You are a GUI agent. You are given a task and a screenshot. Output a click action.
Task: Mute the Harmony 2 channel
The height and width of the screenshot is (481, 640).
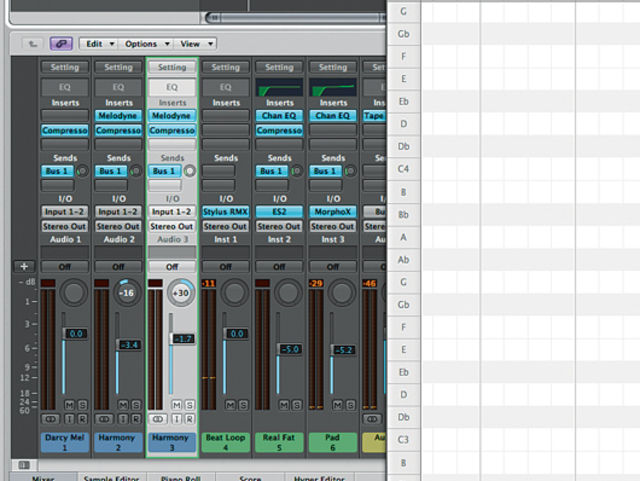coord(123,405)
